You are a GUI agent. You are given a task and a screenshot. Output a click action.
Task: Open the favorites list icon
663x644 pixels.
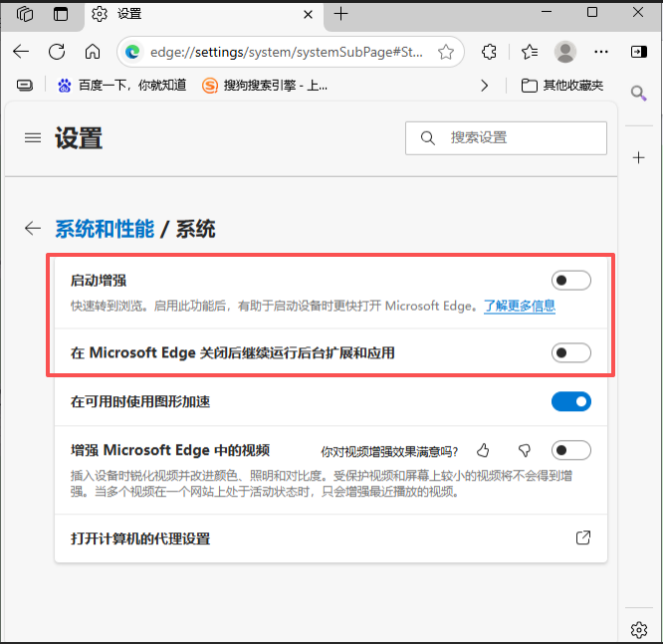530,52
